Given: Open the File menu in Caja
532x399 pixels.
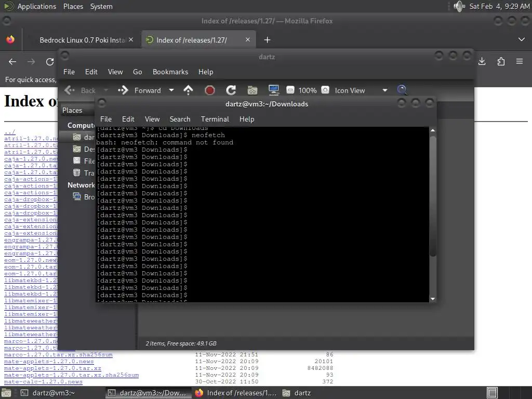Looking at the screenshot, I should (69, 72).
